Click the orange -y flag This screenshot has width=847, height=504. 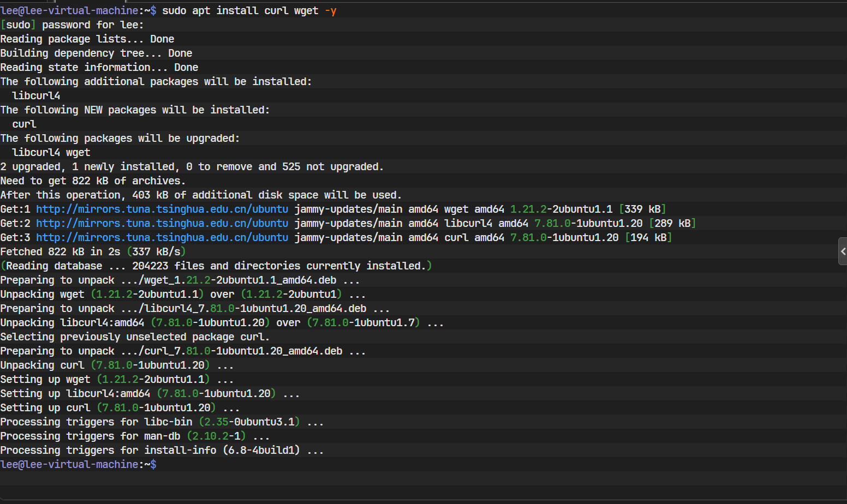330,10
